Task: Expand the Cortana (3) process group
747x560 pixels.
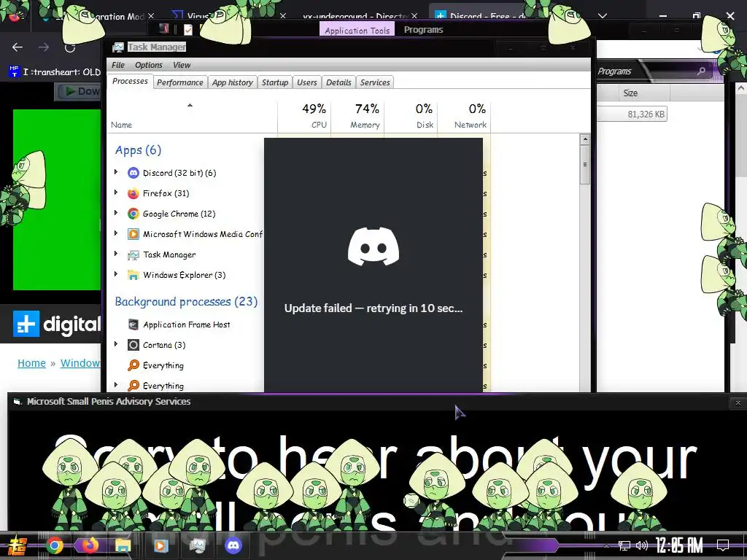Action: [116, 344]
